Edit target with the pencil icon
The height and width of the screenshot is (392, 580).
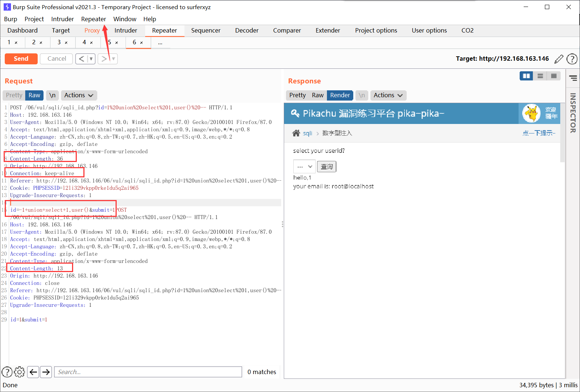click(x=559, y=59)
